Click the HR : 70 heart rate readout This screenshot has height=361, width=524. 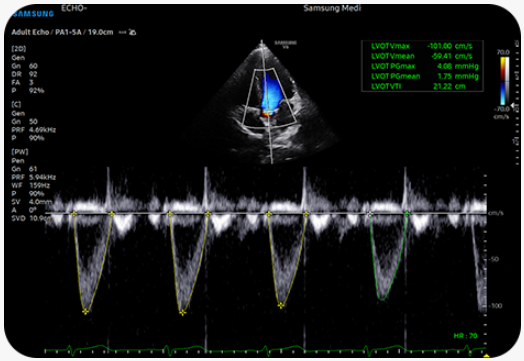466,336
